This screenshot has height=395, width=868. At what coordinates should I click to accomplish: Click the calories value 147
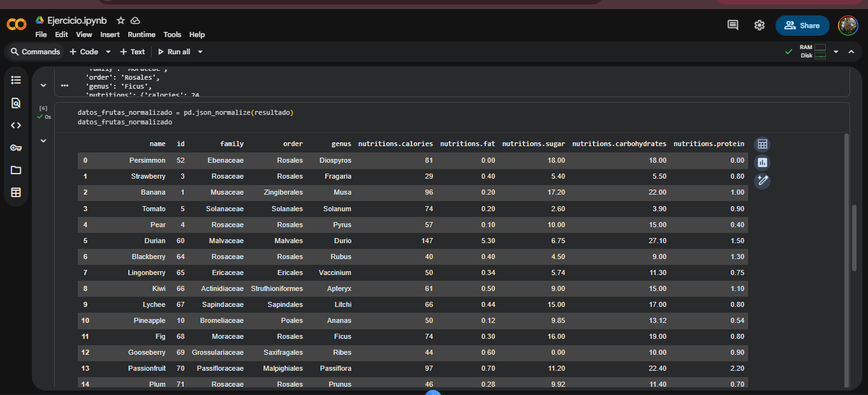427,241
